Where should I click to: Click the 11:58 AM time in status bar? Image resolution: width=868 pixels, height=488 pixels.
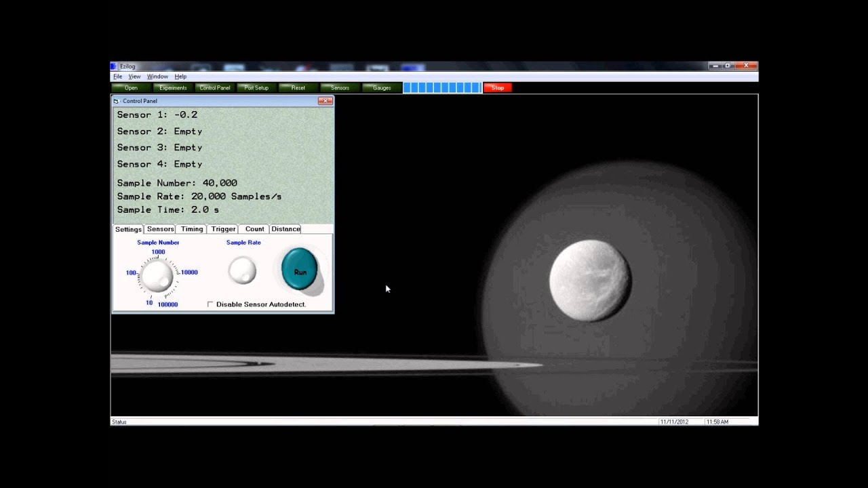pyautogui.click(x=717, y=422)
